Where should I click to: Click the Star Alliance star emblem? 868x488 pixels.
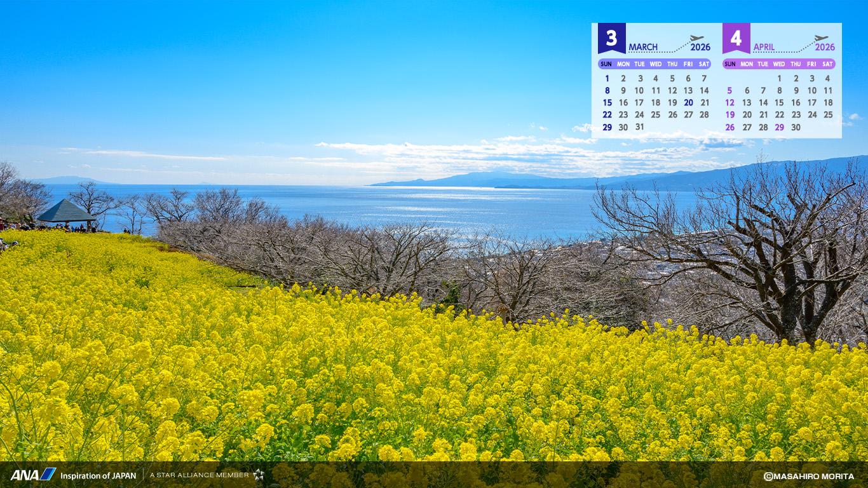pos(258,475)
